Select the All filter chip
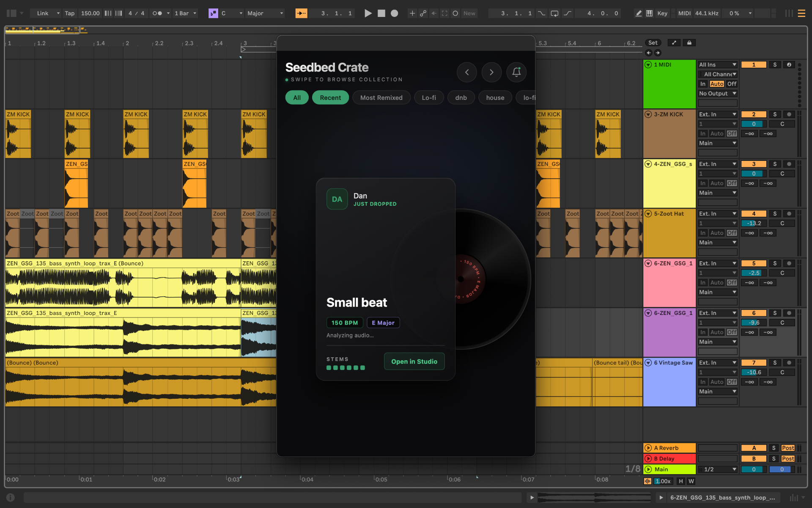The image size is (812, 508). (297, 97)
